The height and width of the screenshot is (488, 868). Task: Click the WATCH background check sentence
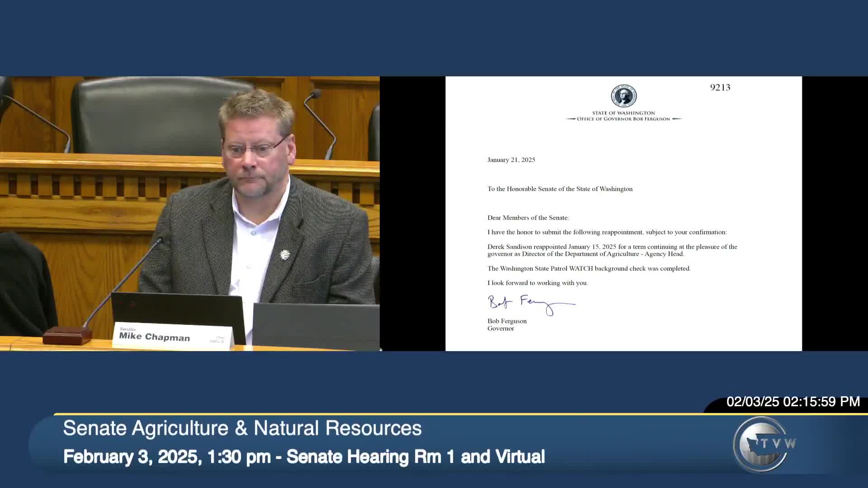[x=589, y=268]
